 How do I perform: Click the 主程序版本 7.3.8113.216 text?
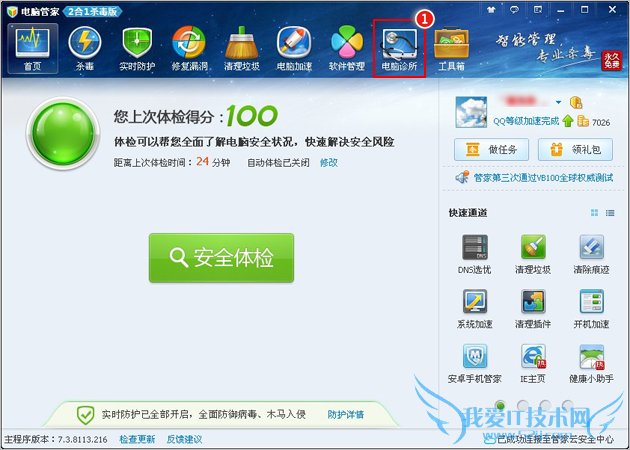tap(56, 439)
